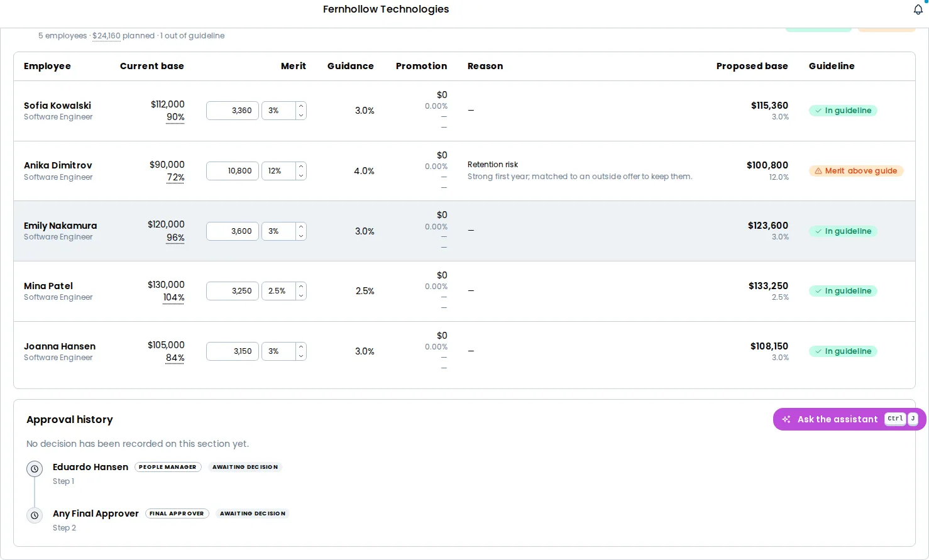Viewport: 929px width, 560px height.
Task: Click the checkmark icon in Mina Patel's guideline badge
Action: click(818, 291)
